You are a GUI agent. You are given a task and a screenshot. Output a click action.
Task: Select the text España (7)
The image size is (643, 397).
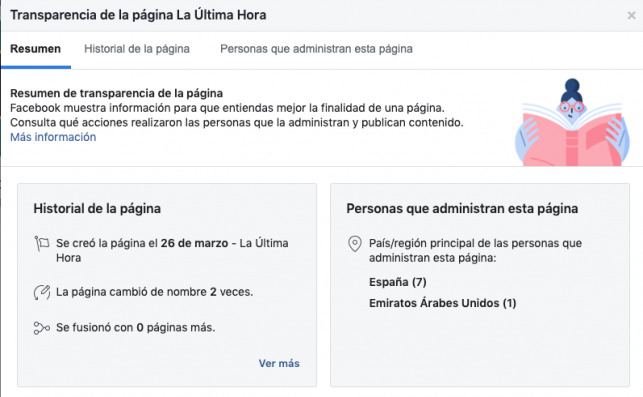pos(398,282)
